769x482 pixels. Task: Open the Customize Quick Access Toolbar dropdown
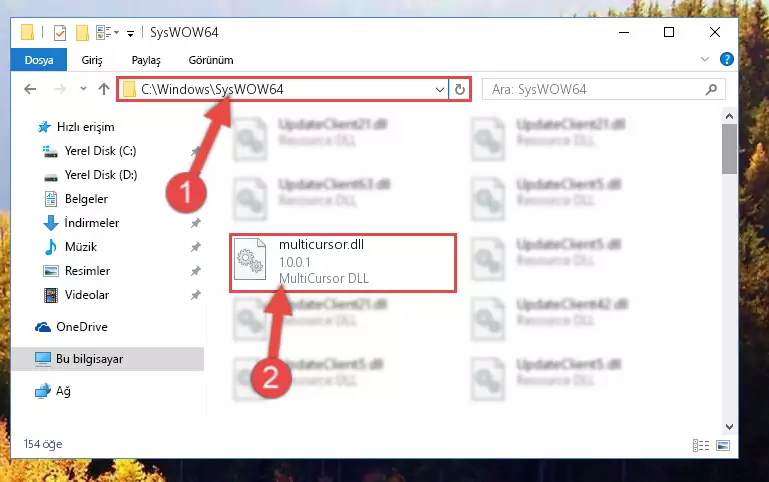tap(130, 33)
